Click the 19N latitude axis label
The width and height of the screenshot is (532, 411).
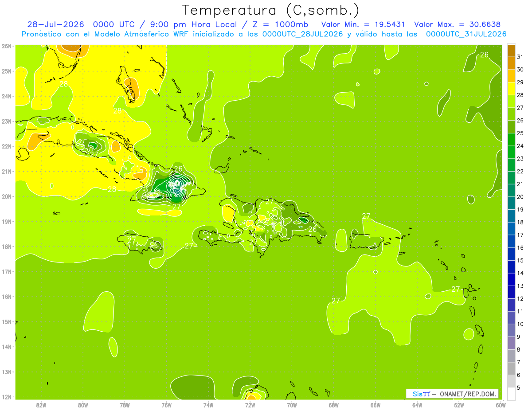[x=7, y=222]
